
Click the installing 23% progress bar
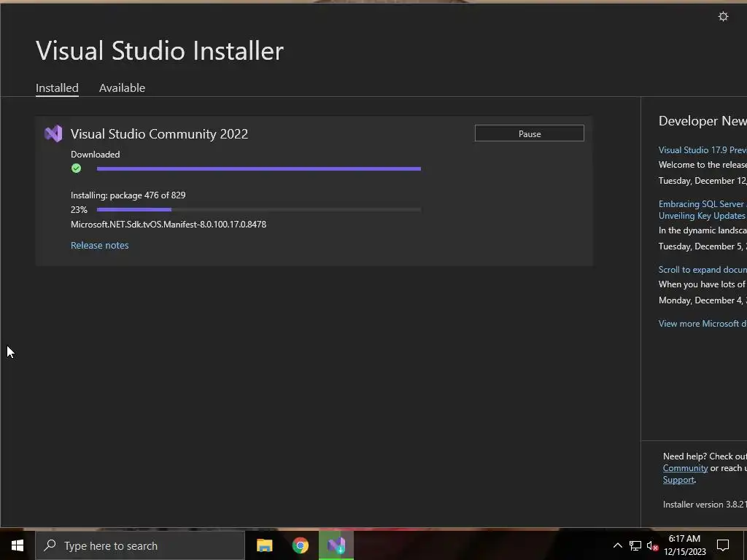pyautogui.click(x=259, y=209)
